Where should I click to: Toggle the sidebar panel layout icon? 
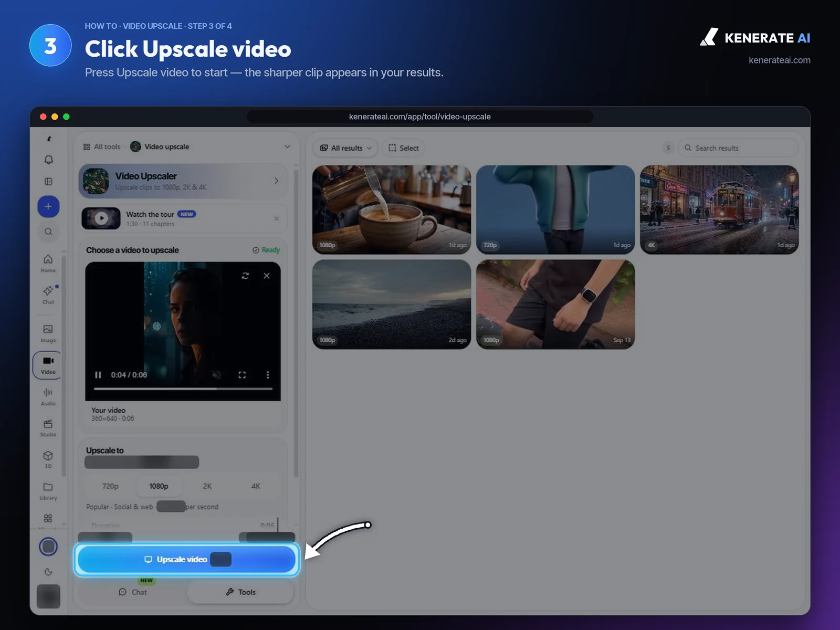tap(48, 182)
